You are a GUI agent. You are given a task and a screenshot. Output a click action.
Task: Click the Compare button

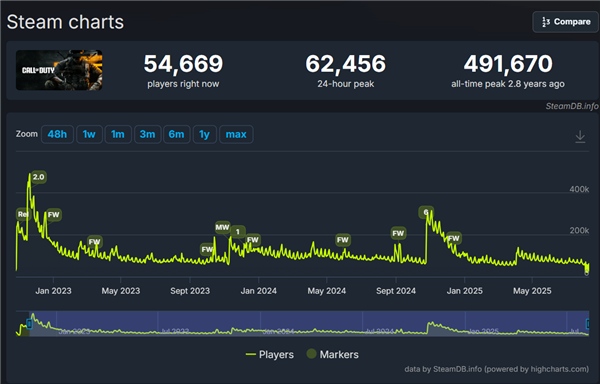pos(566,22)
